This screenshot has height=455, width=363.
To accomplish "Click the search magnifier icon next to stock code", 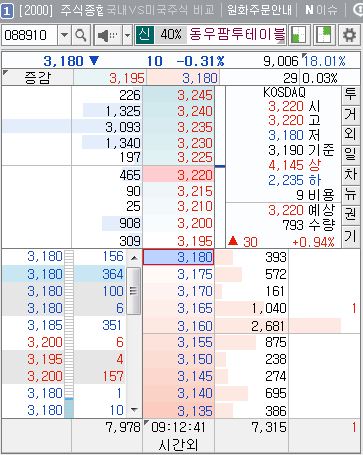I will [81, 35].
